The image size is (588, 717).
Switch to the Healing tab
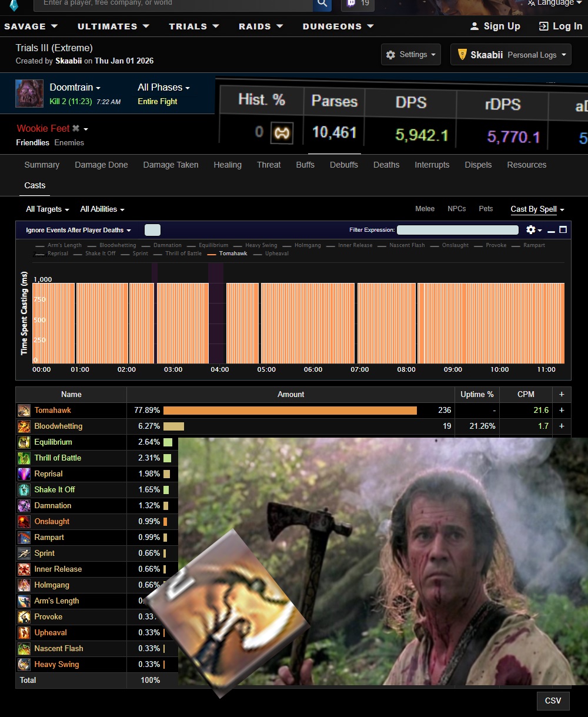point(228,165)
